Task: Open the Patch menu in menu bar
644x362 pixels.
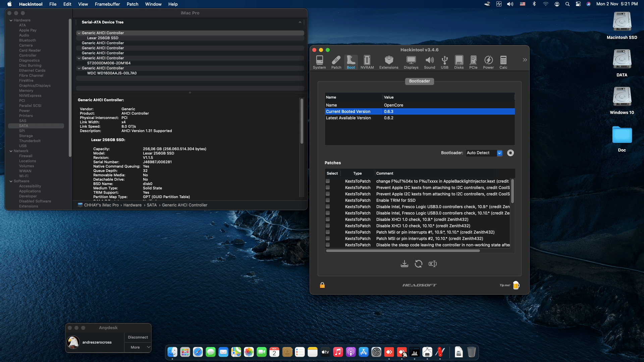Action: pyautogui.click(x=132, y=4)
